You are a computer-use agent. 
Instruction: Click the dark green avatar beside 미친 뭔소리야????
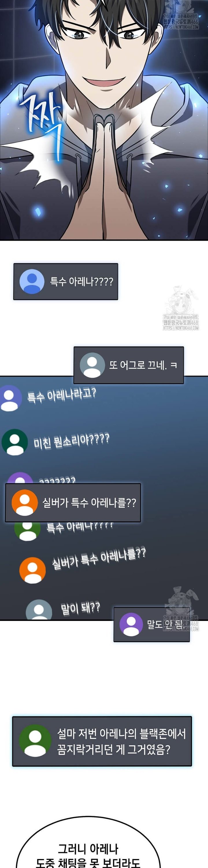tap(14, 442)
